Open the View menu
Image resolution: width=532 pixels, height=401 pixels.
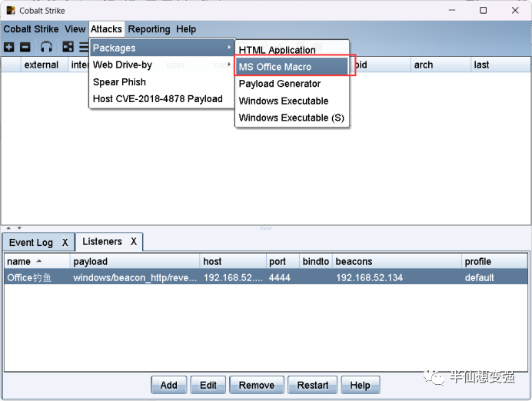(x=75, y=29)
